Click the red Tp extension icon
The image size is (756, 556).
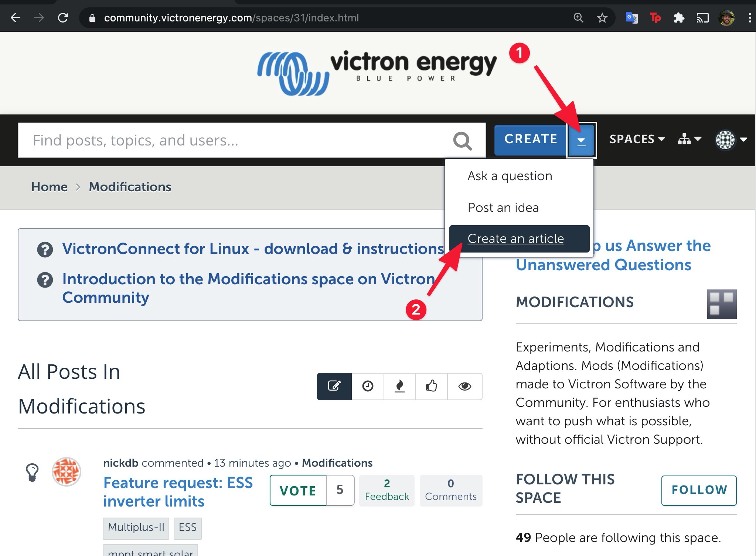pos(655,18)
